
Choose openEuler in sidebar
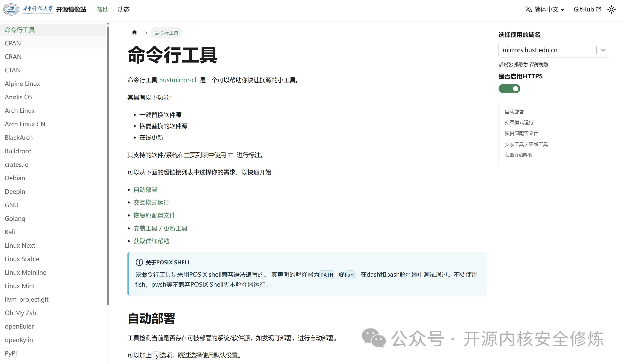click(x=53, y=326)
